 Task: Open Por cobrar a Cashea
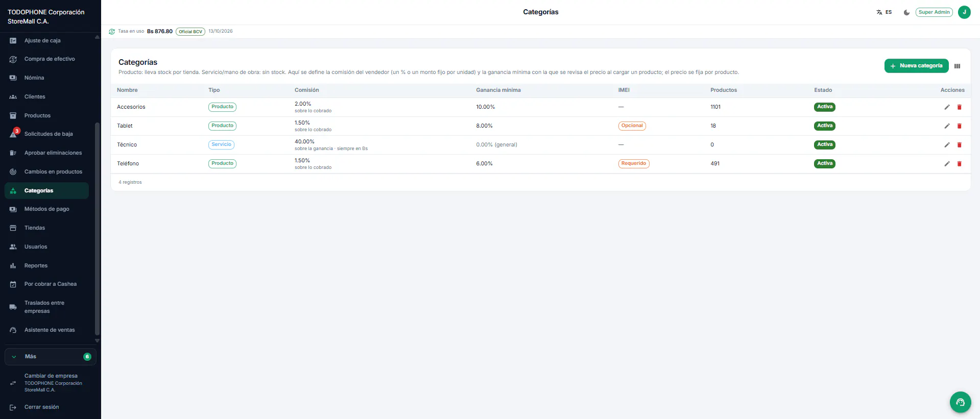click(47, 284)
